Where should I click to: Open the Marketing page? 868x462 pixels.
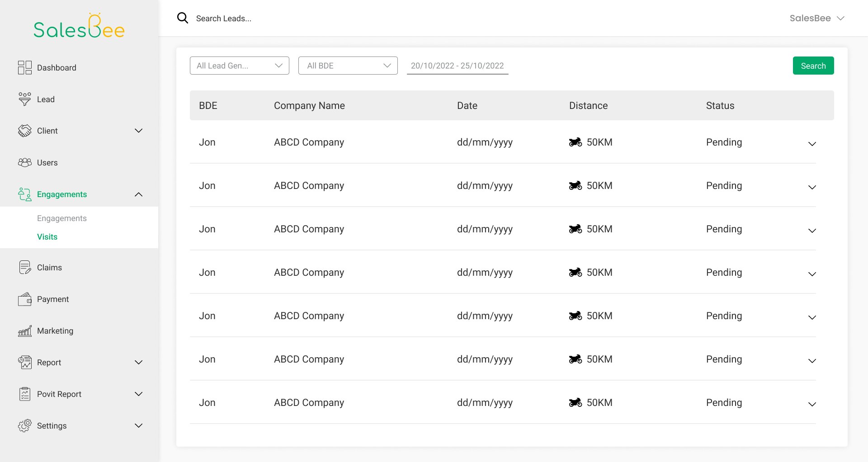tap(55, 331)
